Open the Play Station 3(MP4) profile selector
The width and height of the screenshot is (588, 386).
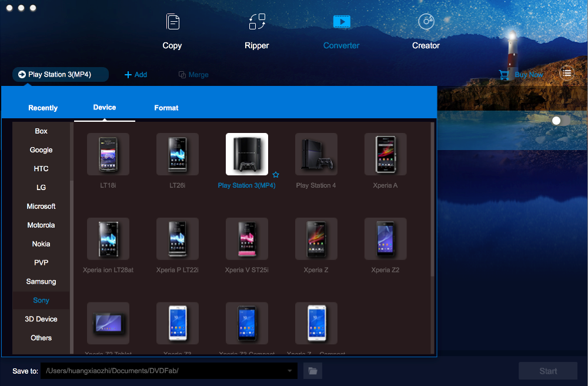61,74
